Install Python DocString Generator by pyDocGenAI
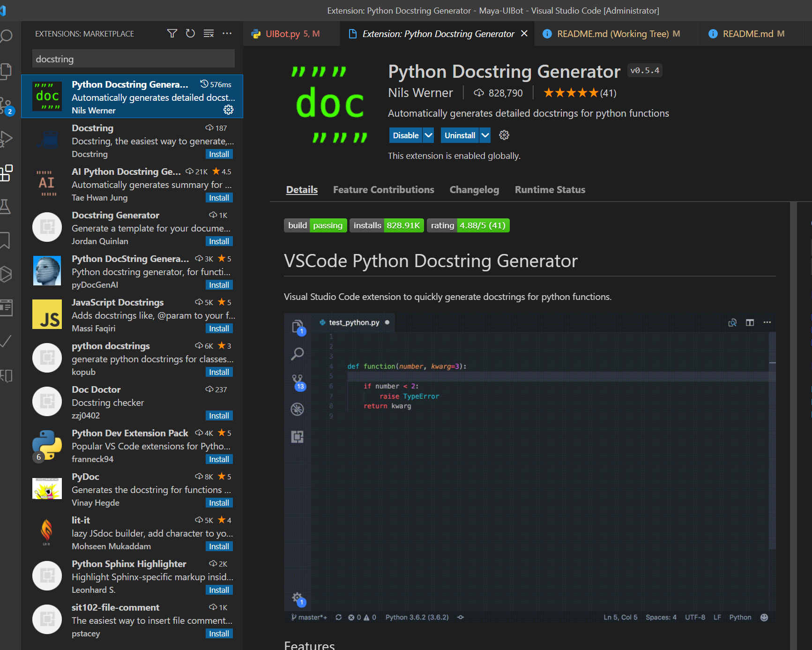This screenshot has width=812, height=650. pyautogui.click(x=219, y=285)
